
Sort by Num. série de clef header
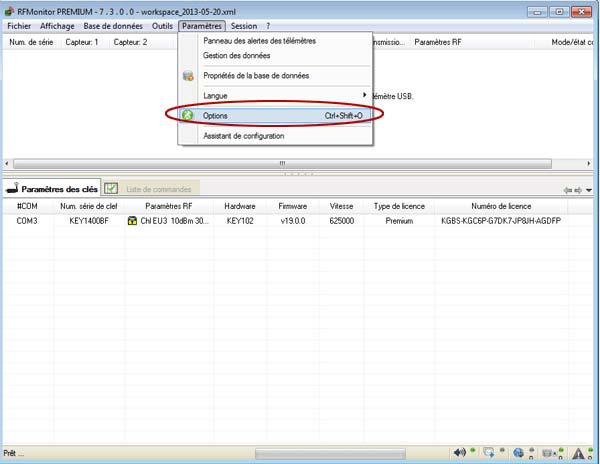tap(89, 206)
